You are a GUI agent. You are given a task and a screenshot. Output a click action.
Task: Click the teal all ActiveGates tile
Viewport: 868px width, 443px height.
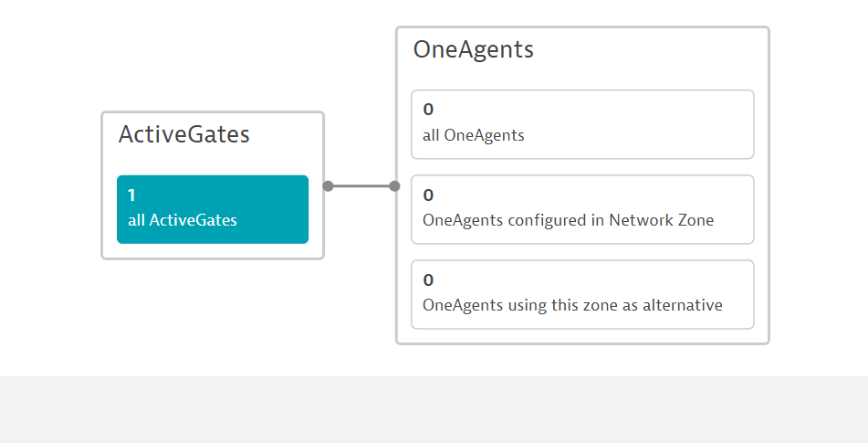point(213,209)
